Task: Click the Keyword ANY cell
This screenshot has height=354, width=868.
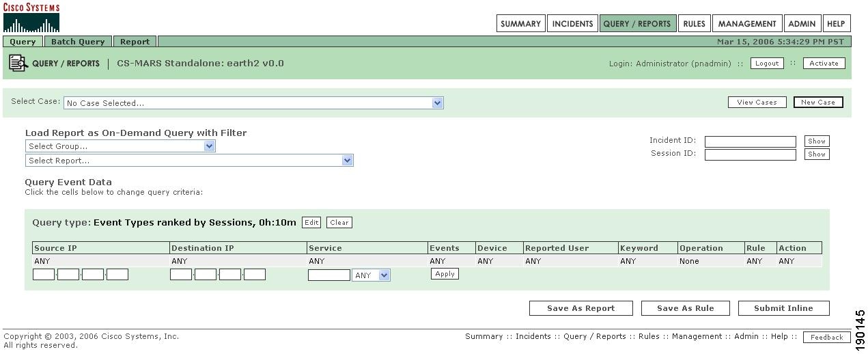Action: [x=648, y=261]
